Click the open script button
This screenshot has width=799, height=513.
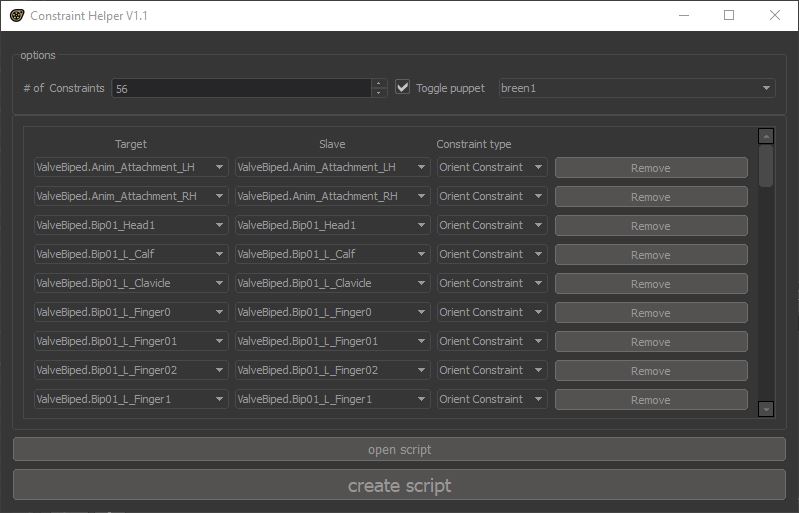coord(400,449)
